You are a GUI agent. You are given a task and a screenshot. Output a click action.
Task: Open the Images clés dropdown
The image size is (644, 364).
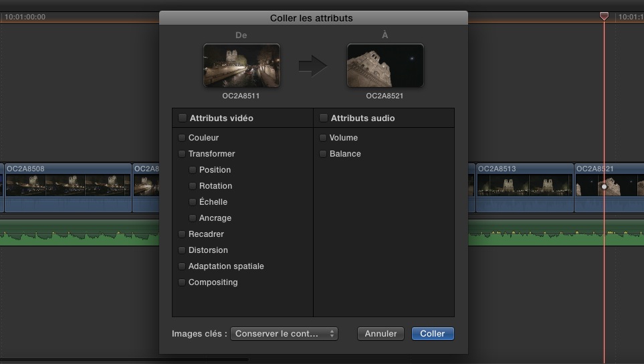pos(284,334)
